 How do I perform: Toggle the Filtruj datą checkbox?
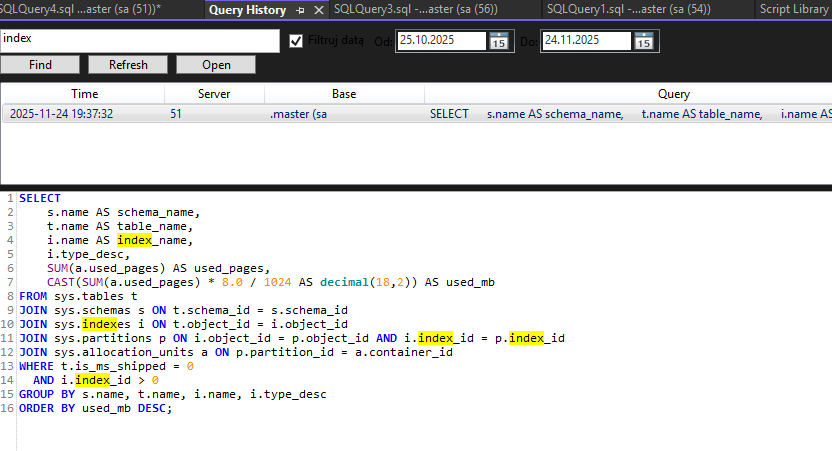click(x=296, y=41)
